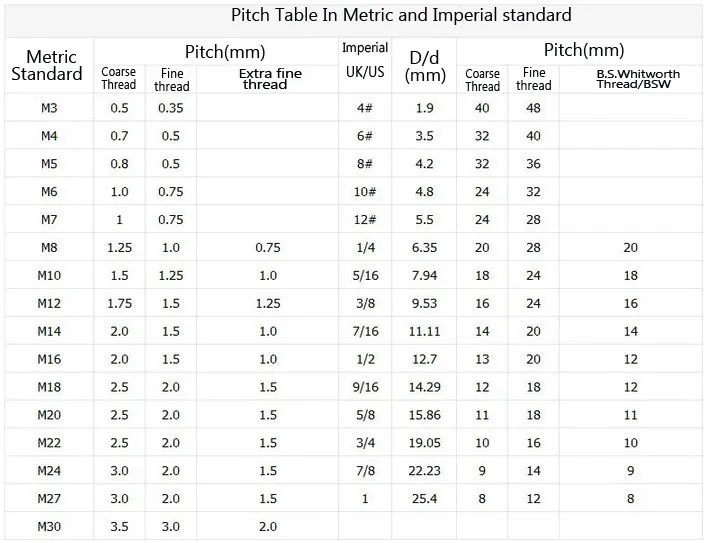Viewport: 709px width, 543px height.
Task: Click the M8 extra fine 0.75 cell
Action: [x=268, y=248]
